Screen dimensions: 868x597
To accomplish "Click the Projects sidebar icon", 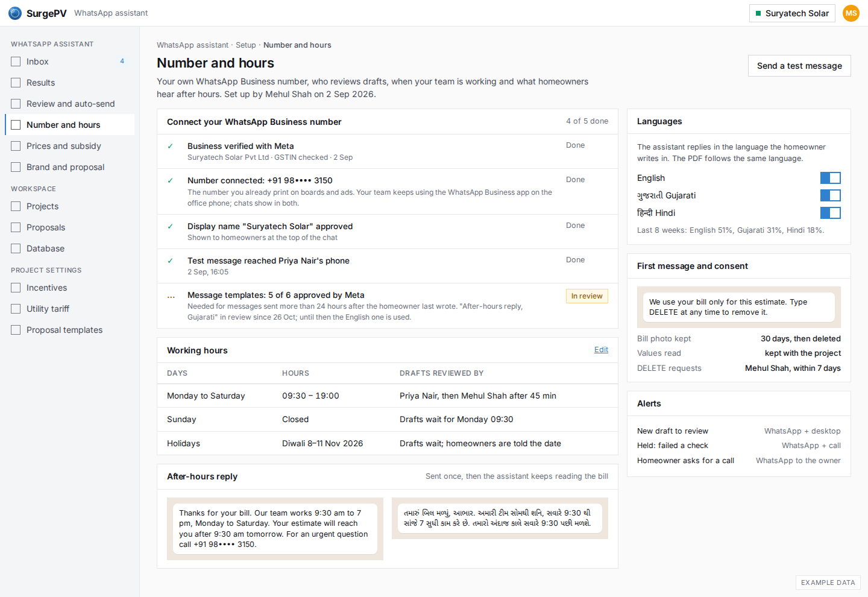I will (16, 206).
